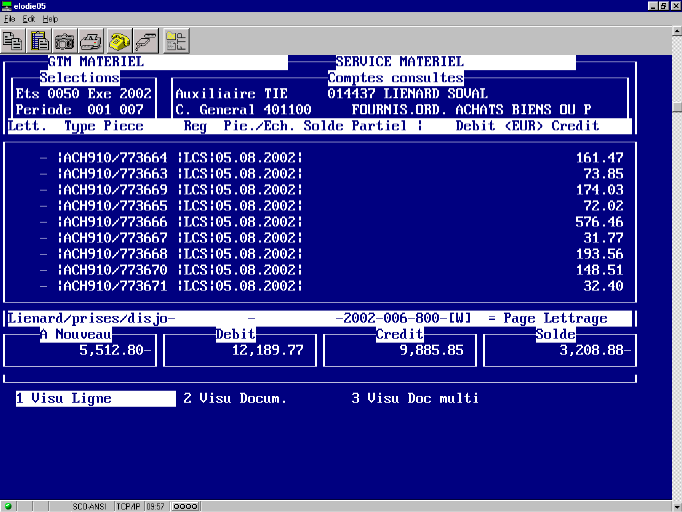The width and height of the screenshot is (682, 512).
Task: Click the green connection status light
Action: point(9,505)
